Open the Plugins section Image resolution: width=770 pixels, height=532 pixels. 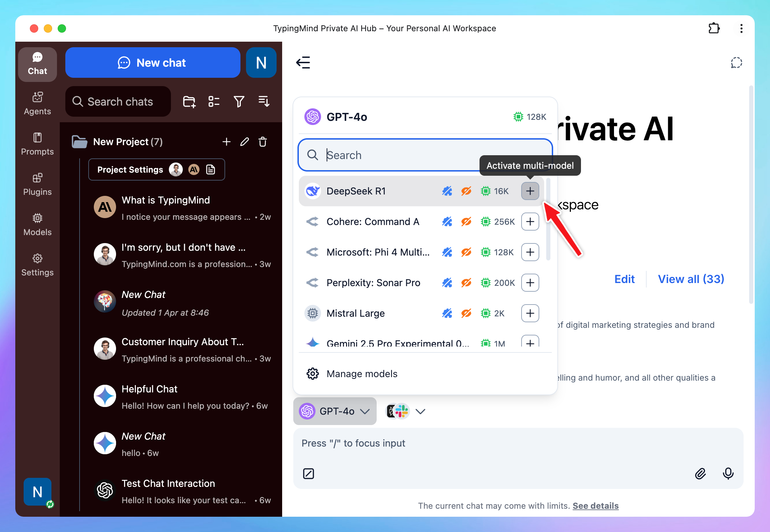[x=37, y=184]
